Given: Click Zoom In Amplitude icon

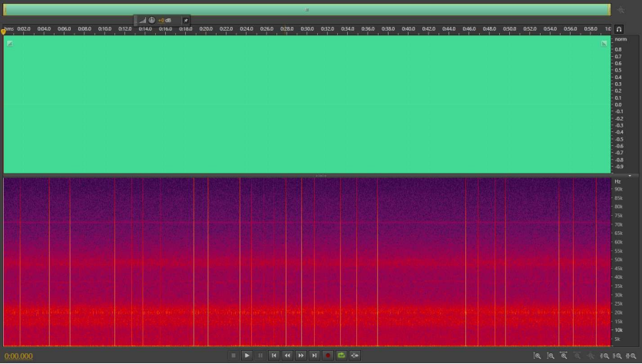Looking at the screenshot, I should click(537, 356).
